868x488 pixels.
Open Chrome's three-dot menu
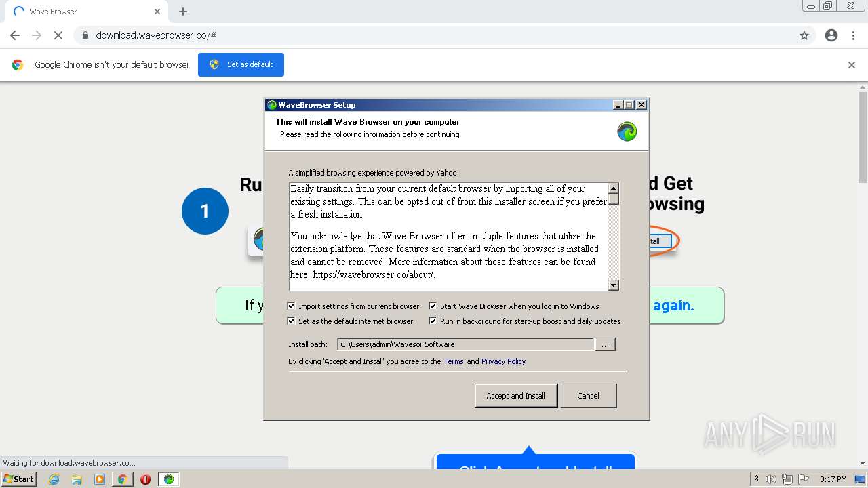pos(854,35)
